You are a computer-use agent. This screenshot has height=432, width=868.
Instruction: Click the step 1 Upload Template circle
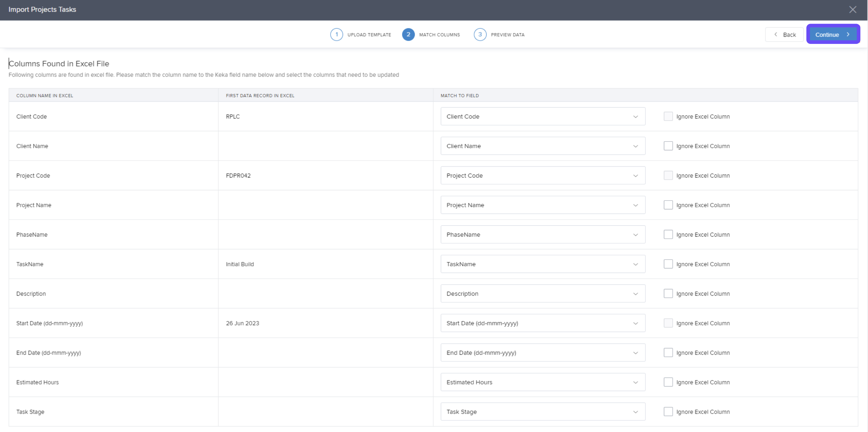(336, 35)
